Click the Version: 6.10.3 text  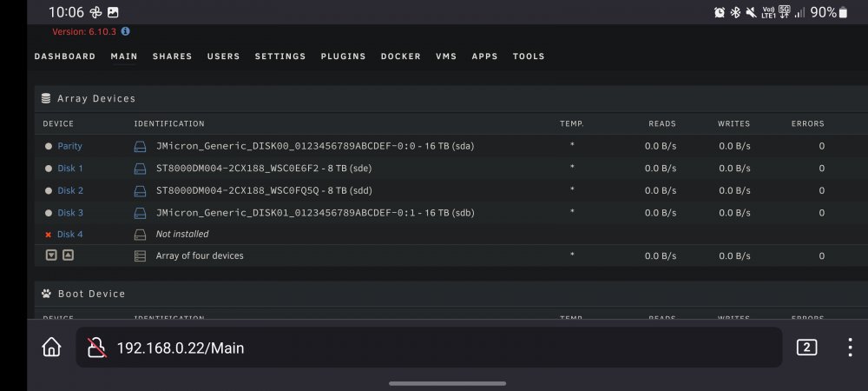[84, 31]
